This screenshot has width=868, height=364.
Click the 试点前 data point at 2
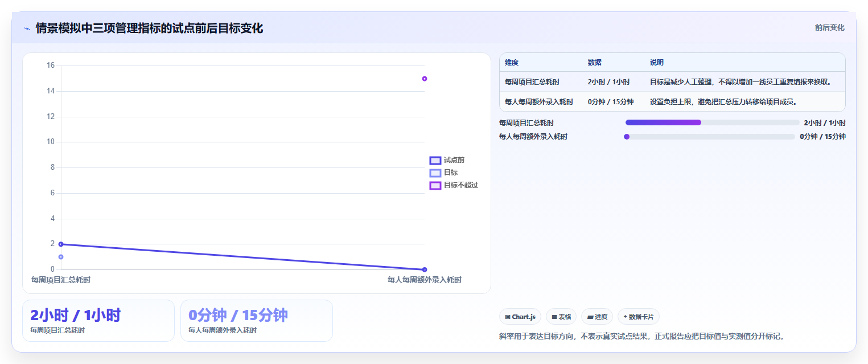[61, 244]
